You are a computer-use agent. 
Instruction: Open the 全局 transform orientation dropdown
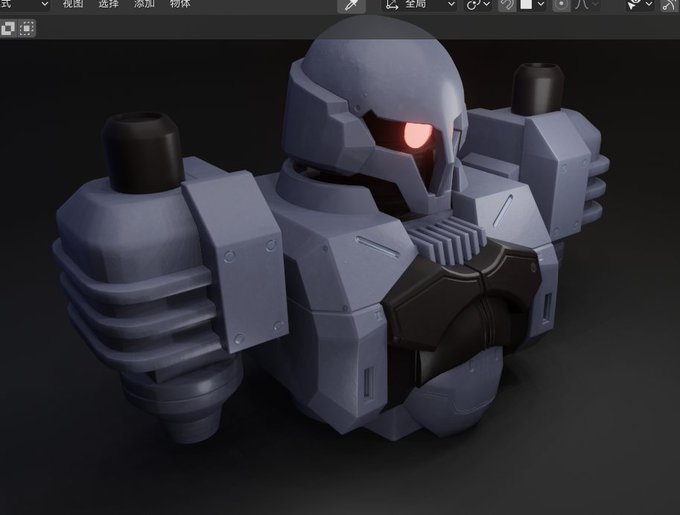tap(420, 4)
